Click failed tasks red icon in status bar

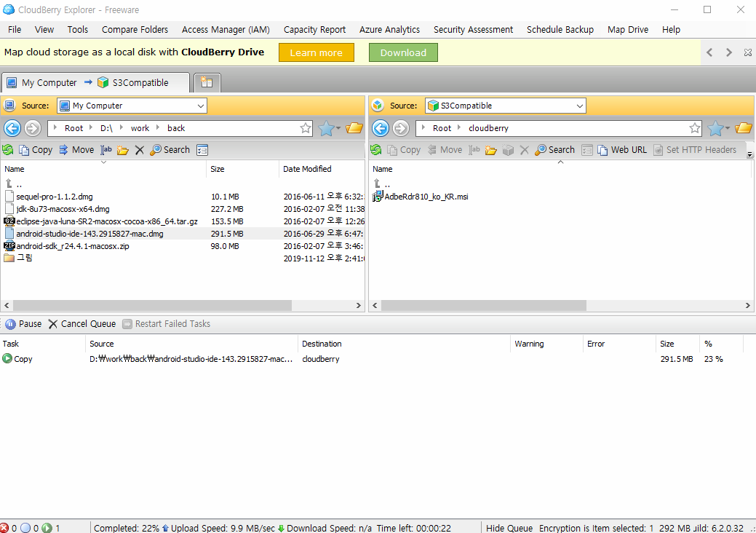pyautogui.click(x=4, y=528)
